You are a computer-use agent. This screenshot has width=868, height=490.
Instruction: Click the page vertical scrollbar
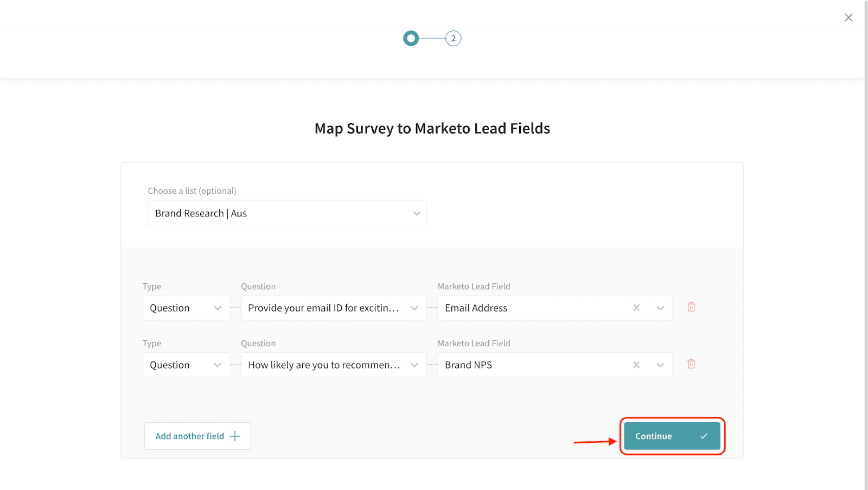pos(866,244)
